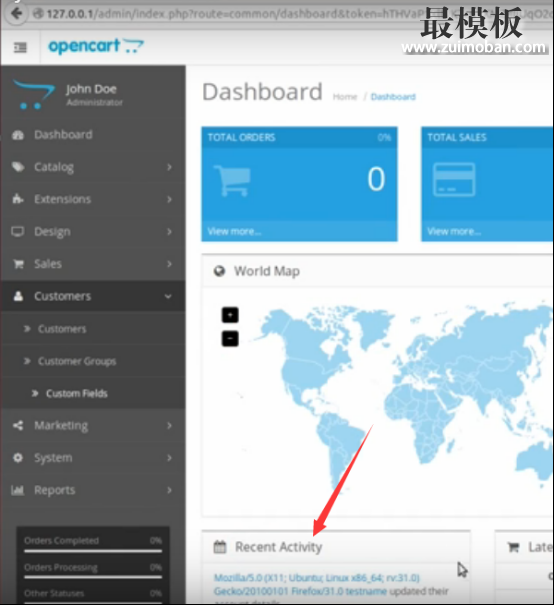The image size is (554, 605).
Task: Click View more under Total Orders
Action: tap(235, 232)
